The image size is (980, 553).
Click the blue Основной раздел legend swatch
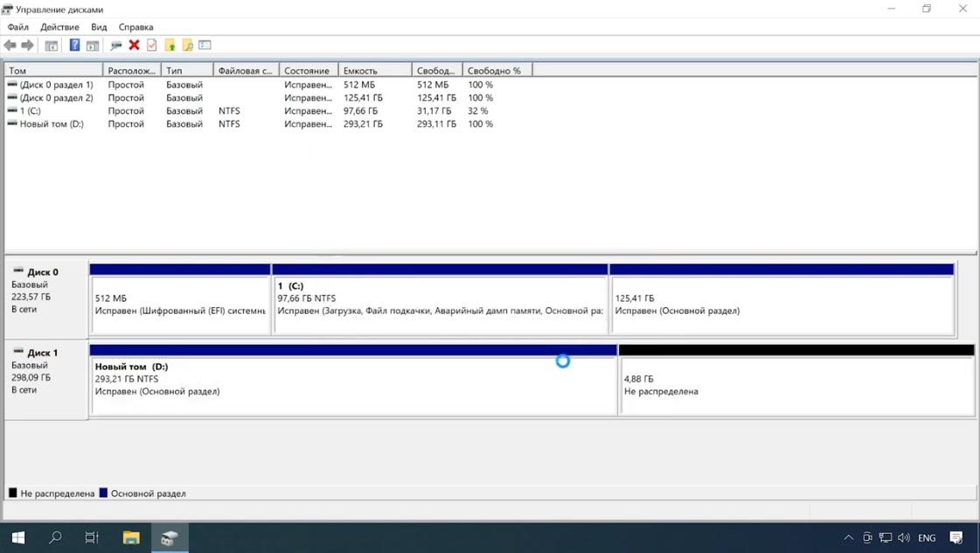click(104, 493)
